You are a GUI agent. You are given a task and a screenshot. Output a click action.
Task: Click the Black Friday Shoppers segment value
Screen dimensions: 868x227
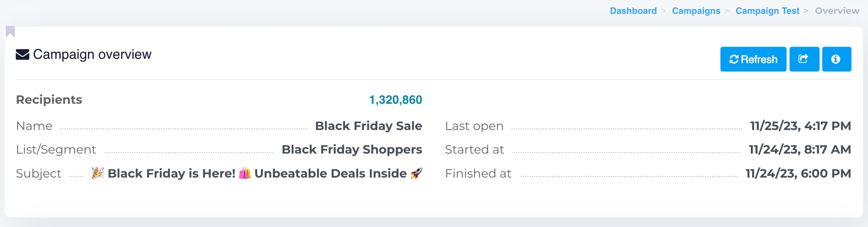(351, 149)
